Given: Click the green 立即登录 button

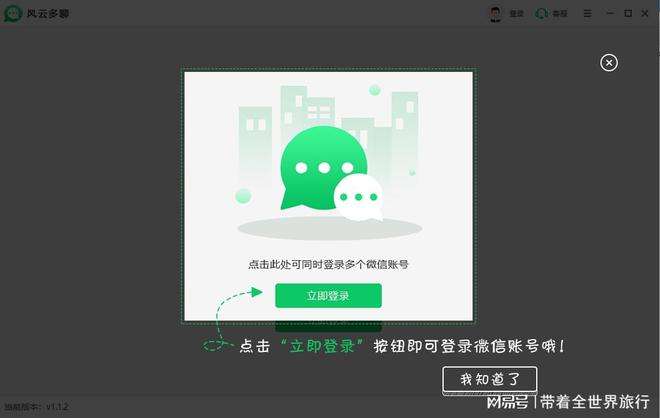Looking at the screenshot, I should tap(328, 296).
